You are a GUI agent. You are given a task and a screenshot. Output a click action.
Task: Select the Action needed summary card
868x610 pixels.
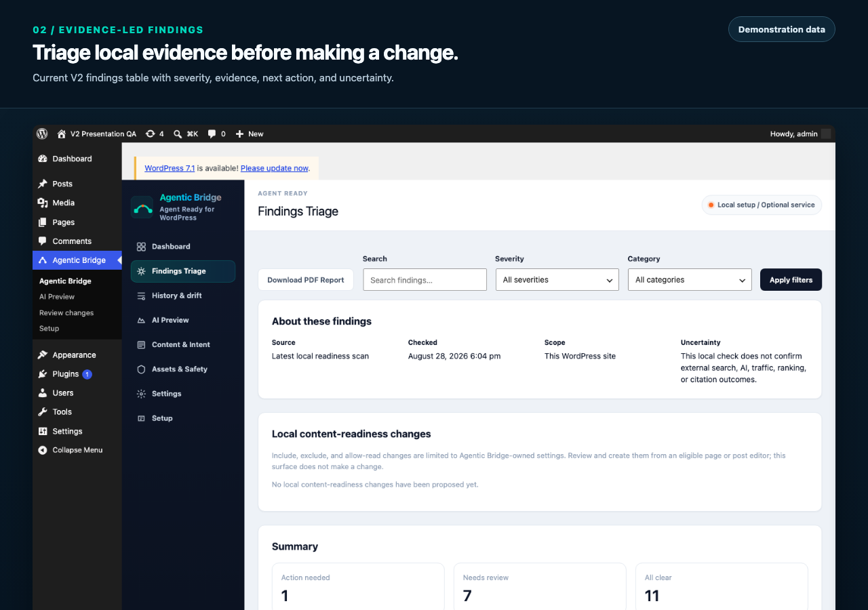point(358,587)
